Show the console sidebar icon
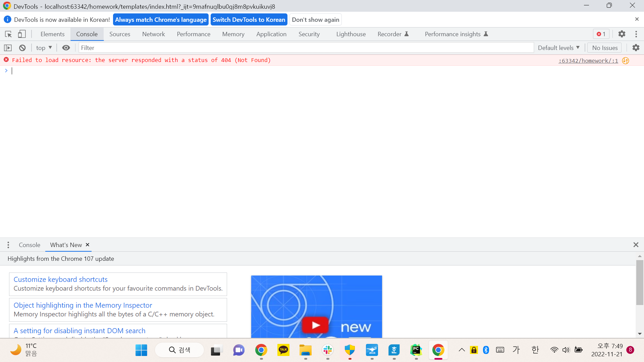 point(8,48)
